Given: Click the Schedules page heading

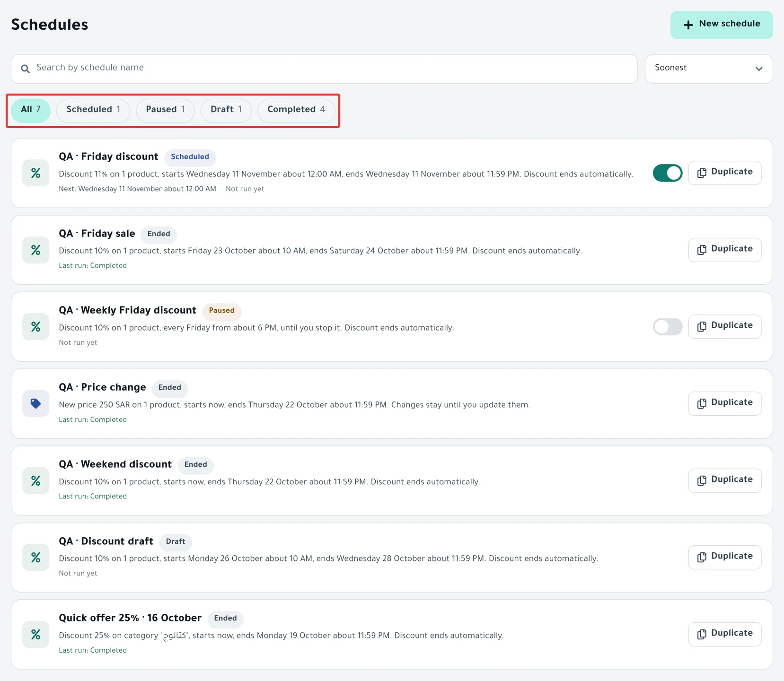Looking at the screenshot, I should tap(50, 25).
